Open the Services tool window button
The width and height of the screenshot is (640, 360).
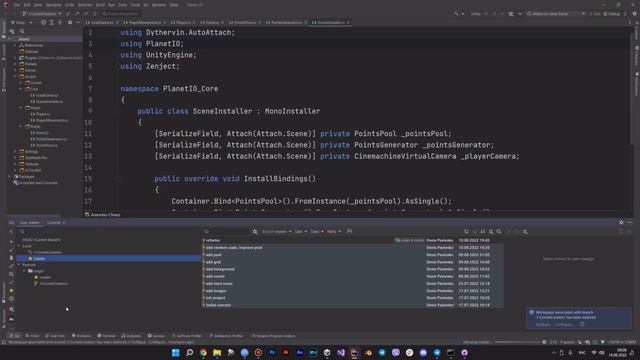[156, 336]
